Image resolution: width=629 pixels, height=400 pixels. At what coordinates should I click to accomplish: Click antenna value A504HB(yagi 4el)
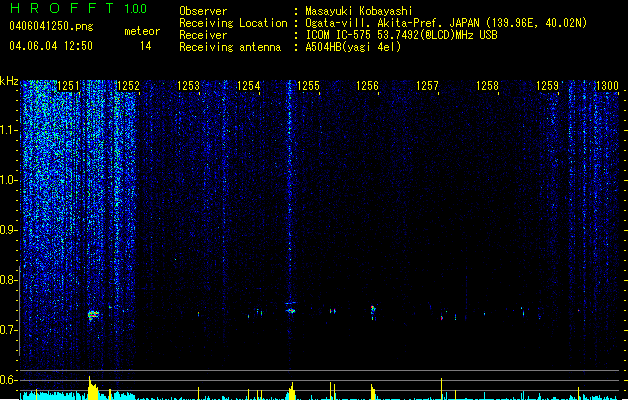353,47
